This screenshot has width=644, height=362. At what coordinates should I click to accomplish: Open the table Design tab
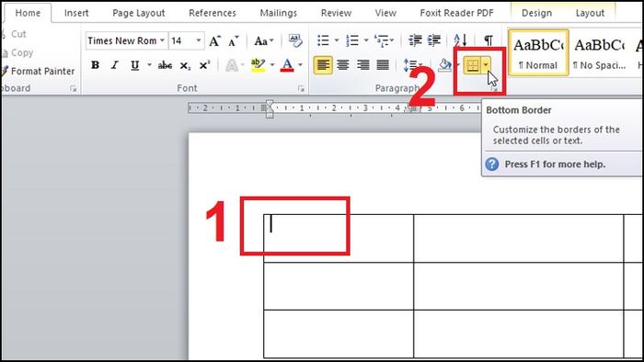[536, 13]
